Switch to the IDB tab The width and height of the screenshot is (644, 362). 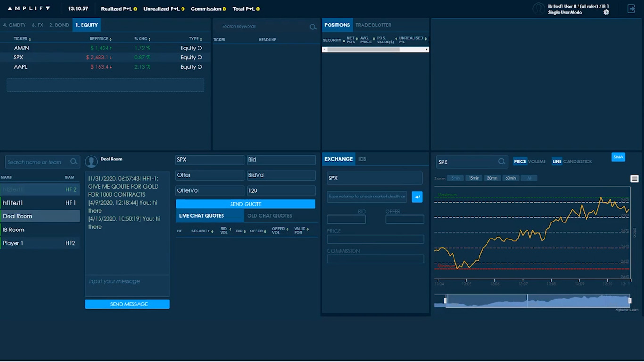point(362,159)
